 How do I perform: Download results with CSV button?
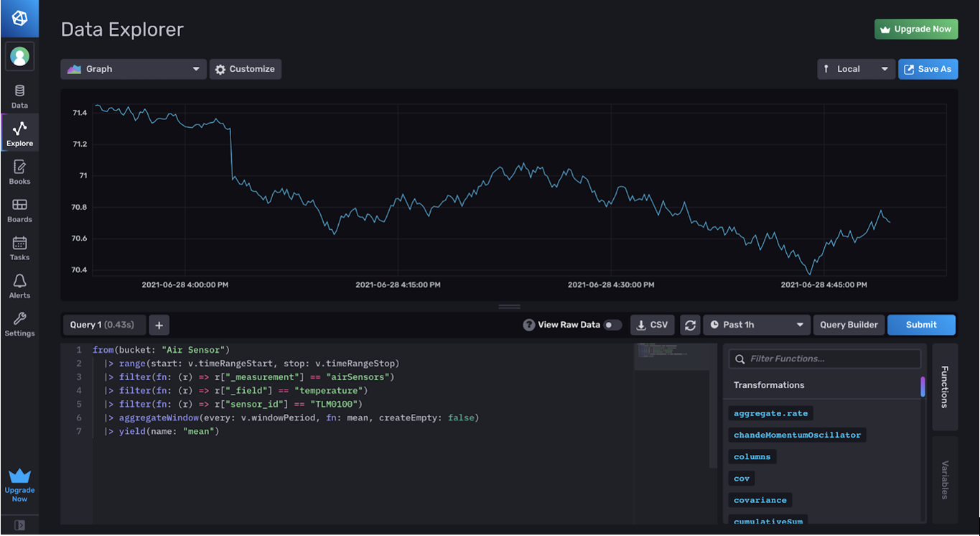click(x=652, y=325)
